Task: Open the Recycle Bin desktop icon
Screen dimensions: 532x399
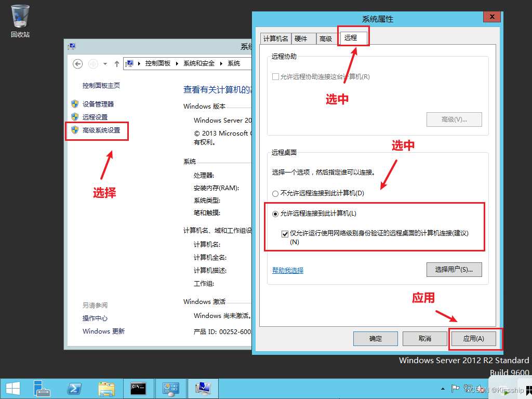Action: [x=20, y=21]
